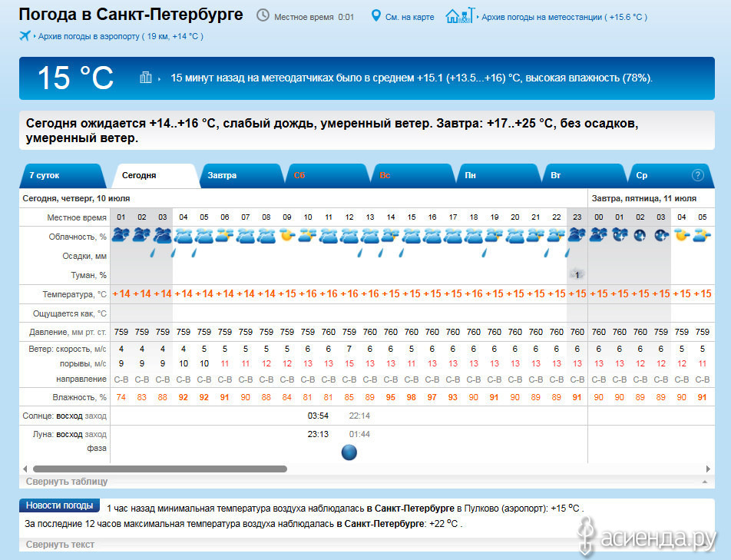Collapse the news via Свернуть текст
The width and height of the screenshot is (731, 560).
pos(60,545)
